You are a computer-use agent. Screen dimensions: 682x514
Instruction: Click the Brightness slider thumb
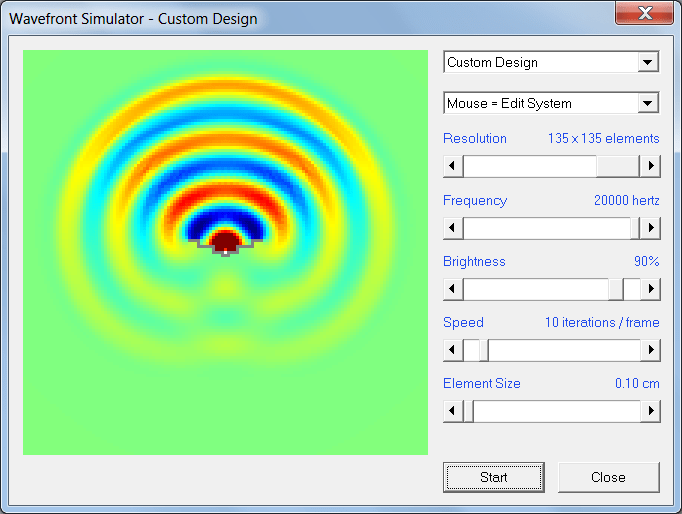(x=616, y=289)
